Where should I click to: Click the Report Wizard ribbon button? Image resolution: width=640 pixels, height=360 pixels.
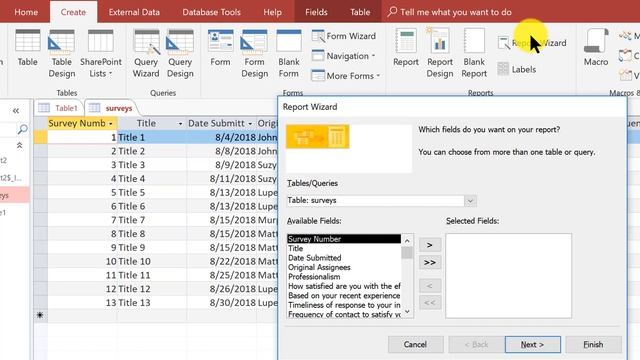pyautogui.click(x=532, y=43)
